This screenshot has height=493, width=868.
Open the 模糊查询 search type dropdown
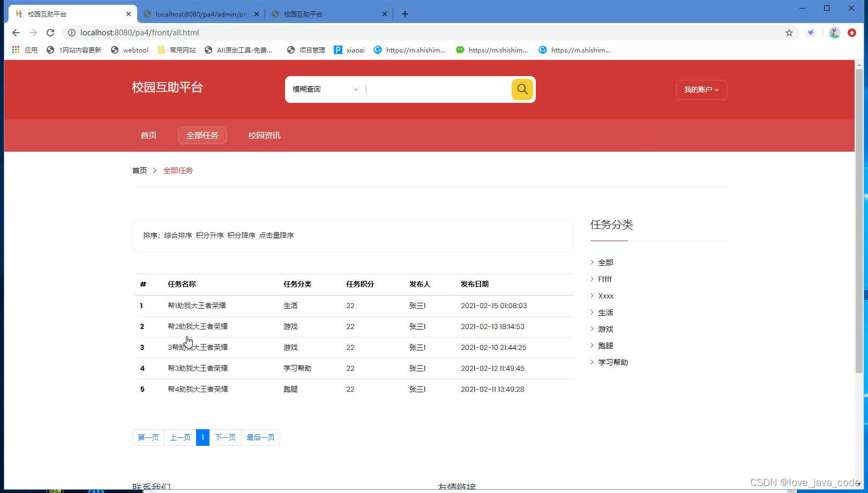pyautogui.click(x=325, y=89)
